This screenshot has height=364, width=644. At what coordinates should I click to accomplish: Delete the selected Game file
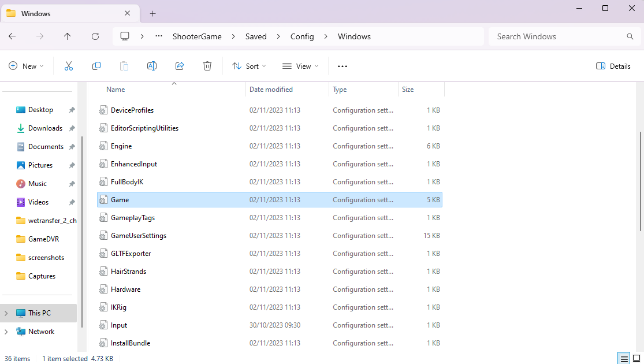click(207, 66)
